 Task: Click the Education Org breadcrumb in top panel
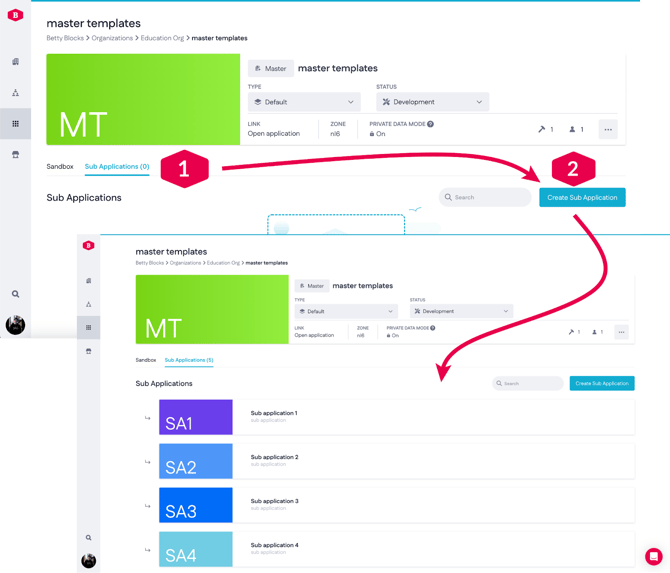click(162, 38)
